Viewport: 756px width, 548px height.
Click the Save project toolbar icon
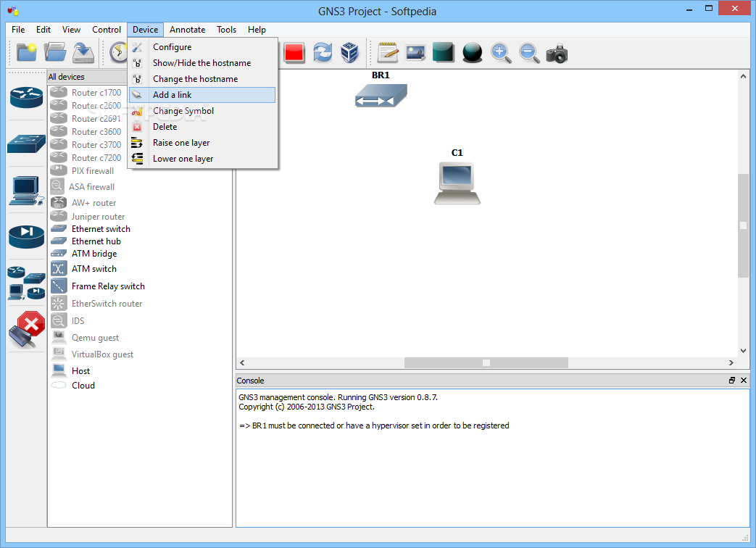coord(83,52)
